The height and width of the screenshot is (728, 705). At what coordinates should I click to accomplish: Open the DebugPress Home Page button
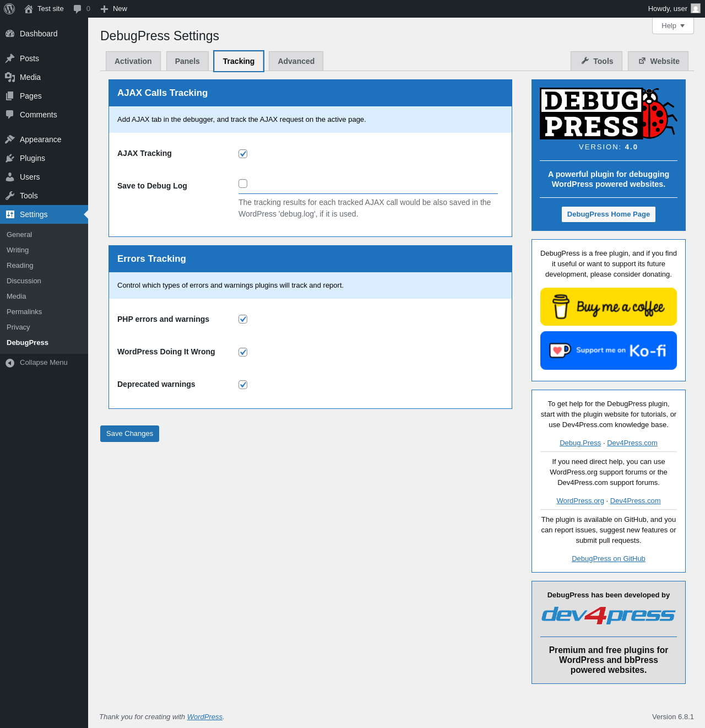[609, 214]
